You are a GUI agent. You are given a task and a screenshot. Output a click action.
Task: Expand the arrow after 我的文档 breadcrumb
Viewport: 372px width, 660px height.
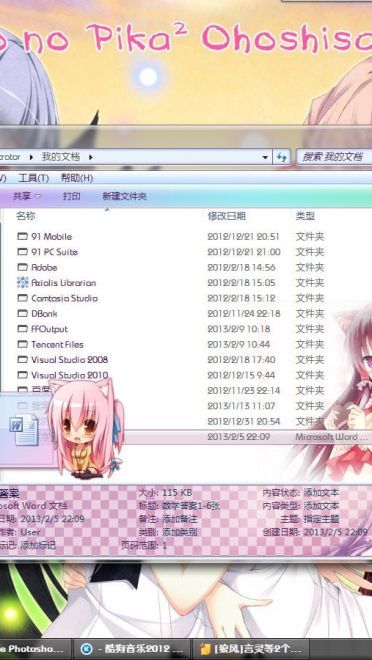(90, 157)
